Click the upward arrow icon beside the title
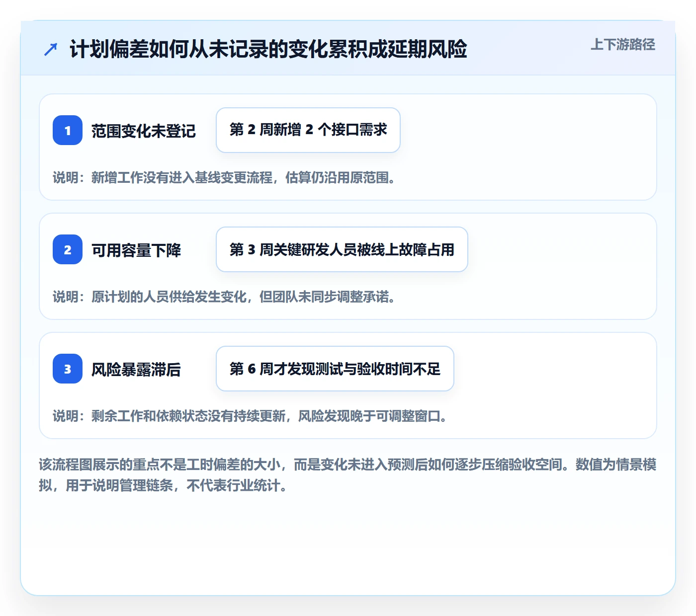The image size is (696, 616). 51,49
